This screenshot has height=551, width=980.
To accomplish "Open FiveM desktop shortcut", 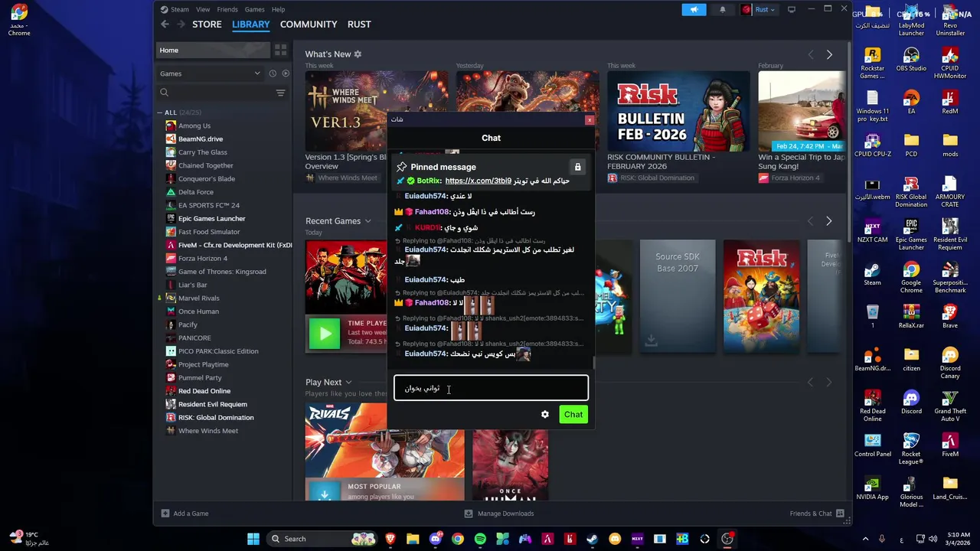I will pyautogui.click(x=950, y=445).
